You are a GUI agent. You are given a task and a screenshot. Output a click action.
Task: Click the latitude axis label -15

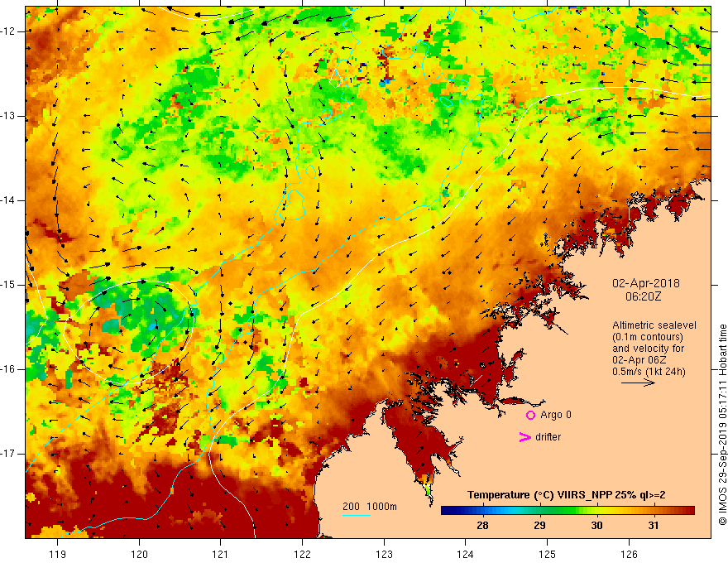click(8, 285)
